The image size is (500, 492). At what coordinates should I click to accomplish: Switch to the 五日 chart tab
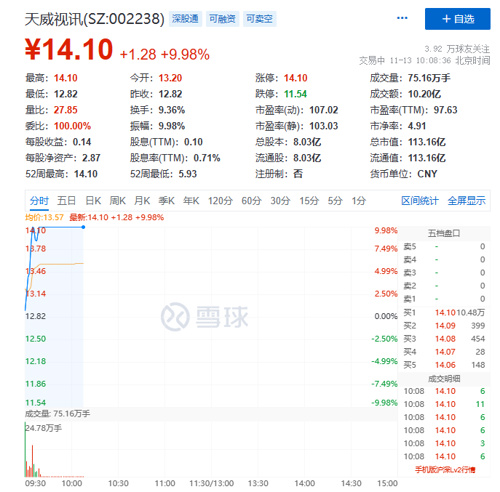click(x=66, y=201)
